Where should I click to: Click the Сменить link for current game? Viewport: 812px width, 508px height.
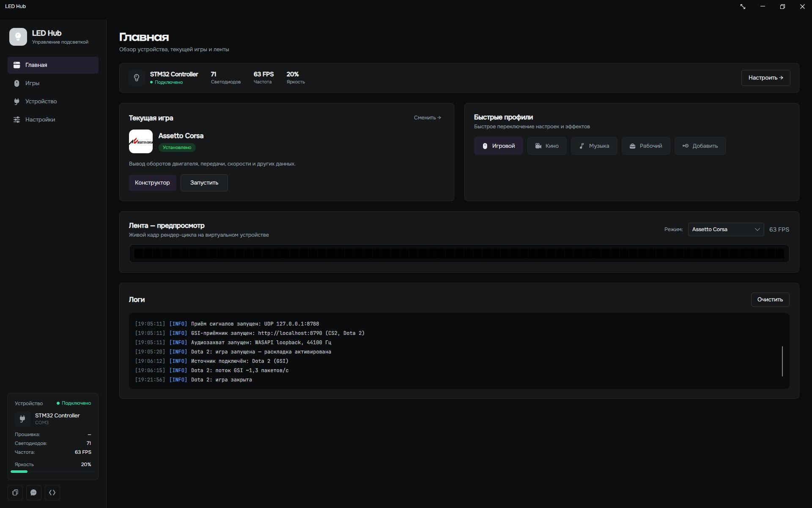[x=428, y=118]
